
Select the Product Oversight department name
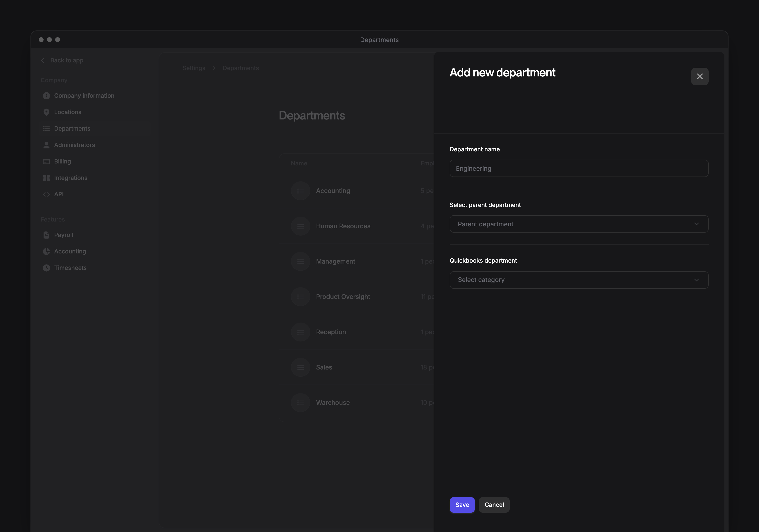343,297
